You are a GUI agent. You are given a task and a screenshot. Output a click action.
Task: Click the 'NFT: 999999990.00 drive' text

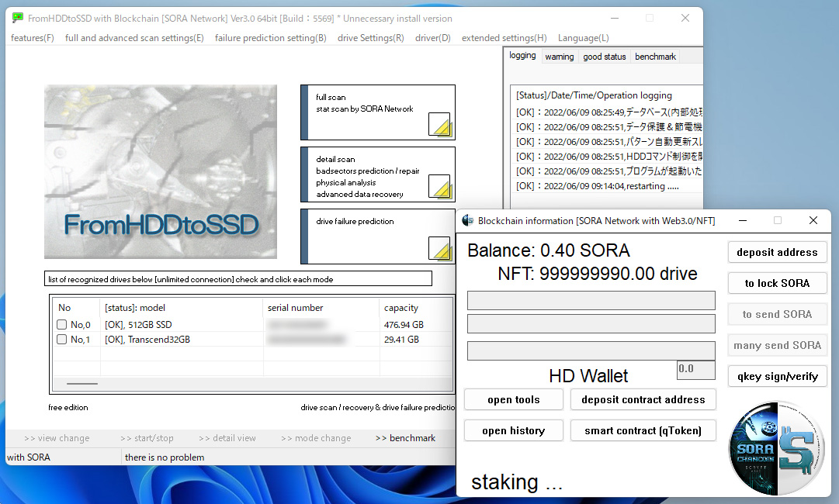pyautogui.click(x=597, y=274)
